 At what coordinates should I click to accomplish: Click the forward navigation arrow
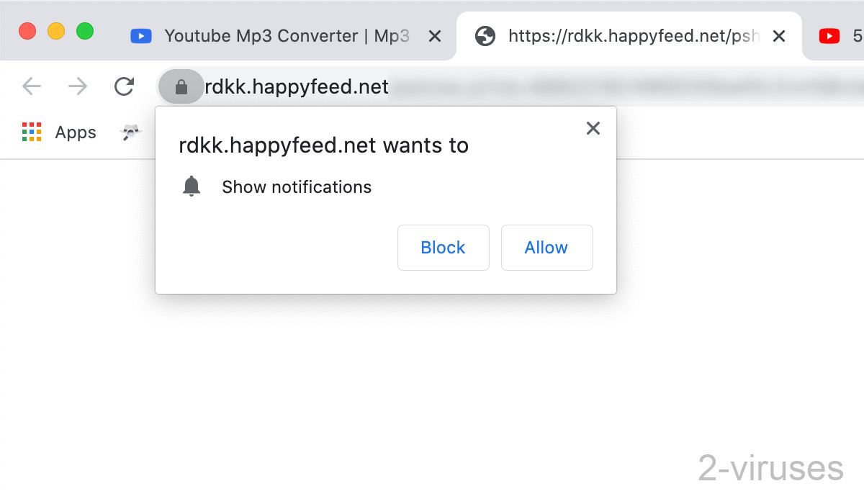tap(77, 86)
